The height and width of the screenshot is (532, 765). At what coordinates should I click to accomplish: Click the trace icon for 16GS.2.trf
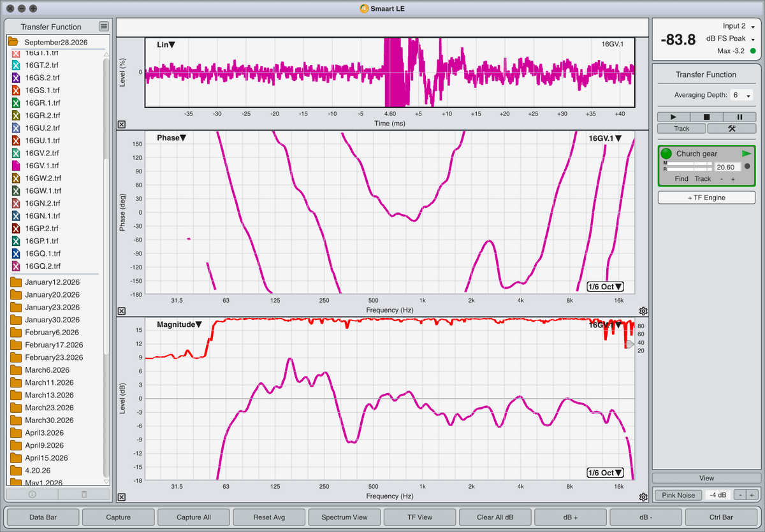point(17,77)
